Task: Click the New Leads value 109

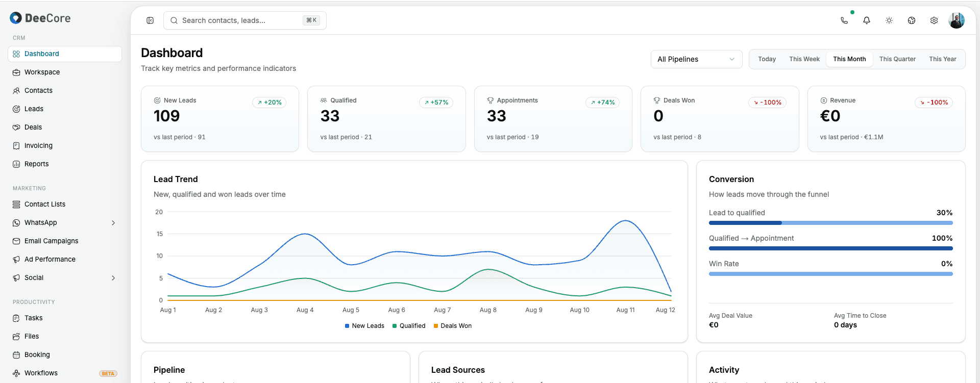Action: [x=167, y=116]
